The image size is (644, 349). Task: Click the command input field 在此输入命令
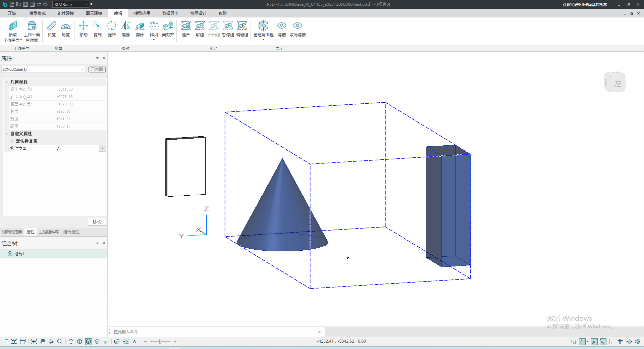(x=211, y=332)
